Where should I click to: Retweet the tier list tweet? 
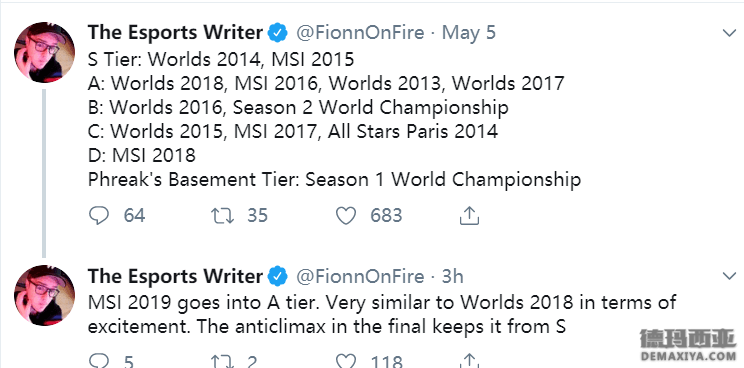(222, 216)
